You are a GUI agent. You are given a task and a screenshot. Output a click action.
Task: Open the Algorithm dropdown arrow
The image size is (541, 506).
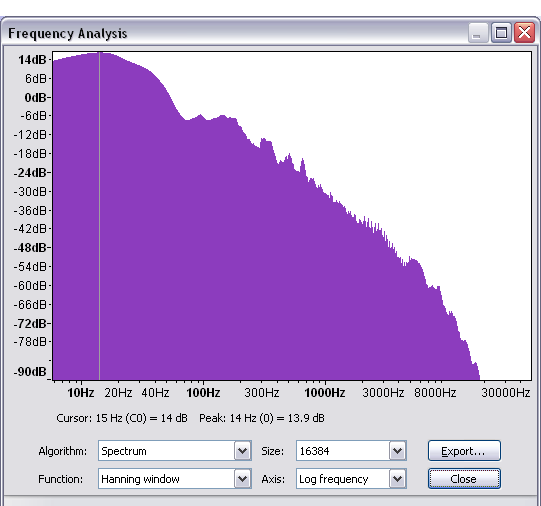[243, 451]
